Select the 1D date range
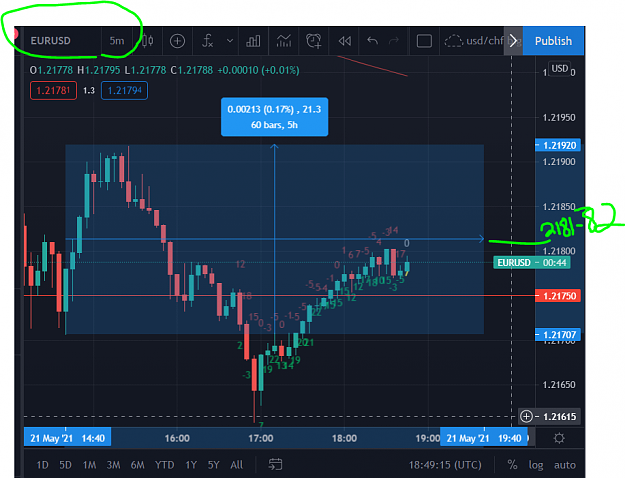The width and height of the screenshot is (625, 478). 43,465
